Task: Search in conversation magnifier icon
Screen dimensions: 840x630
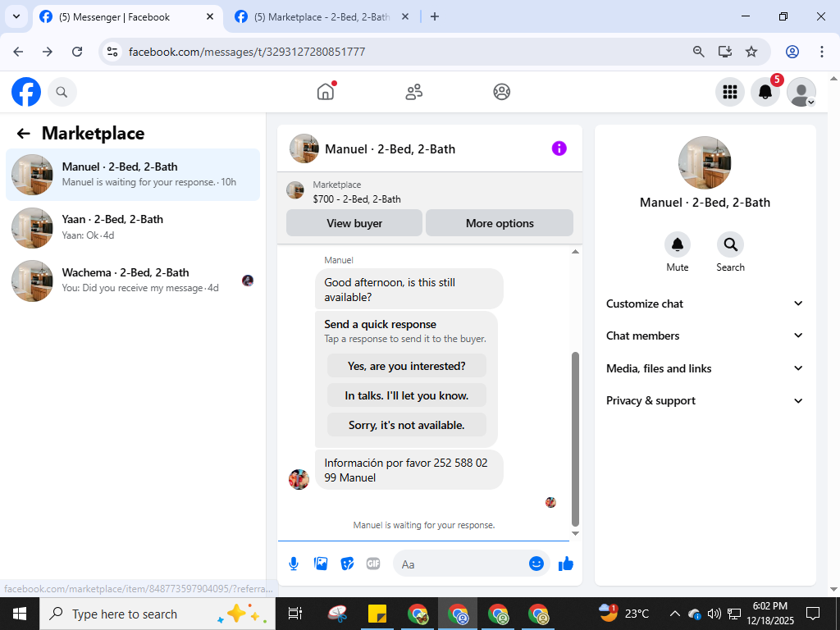Action: pos(730,244)
